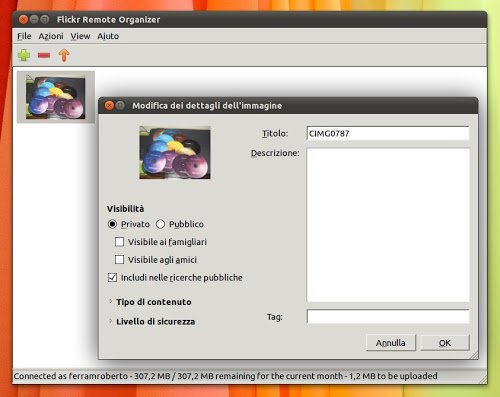Minimize the Flickr Remote Organizer window
Image resolution: width=500 pixels, height=397 pixels.
(34, 19)
